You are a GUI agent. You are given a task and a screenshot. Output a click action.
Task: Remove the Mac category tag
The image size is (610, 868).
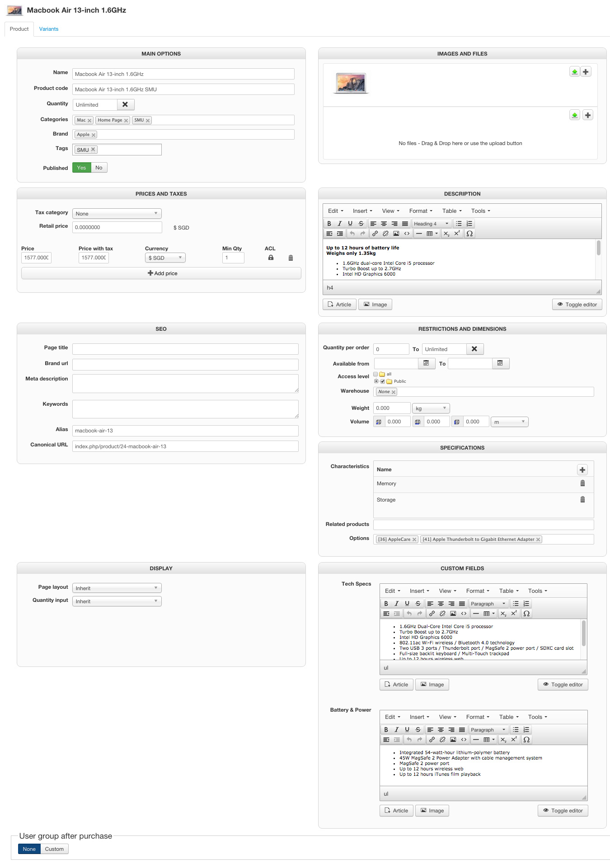(89, 121)
